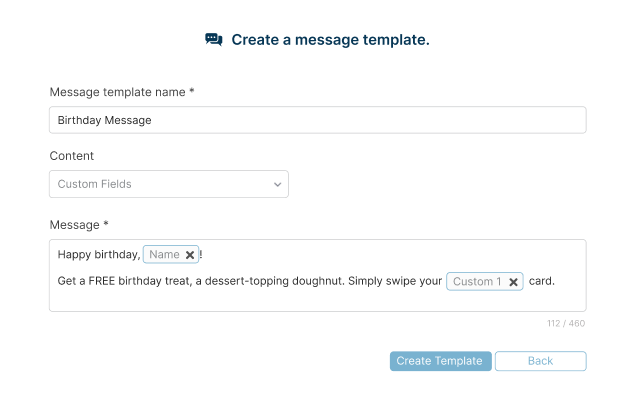Click the 112 / 460 character counter

tap(566, 323)
